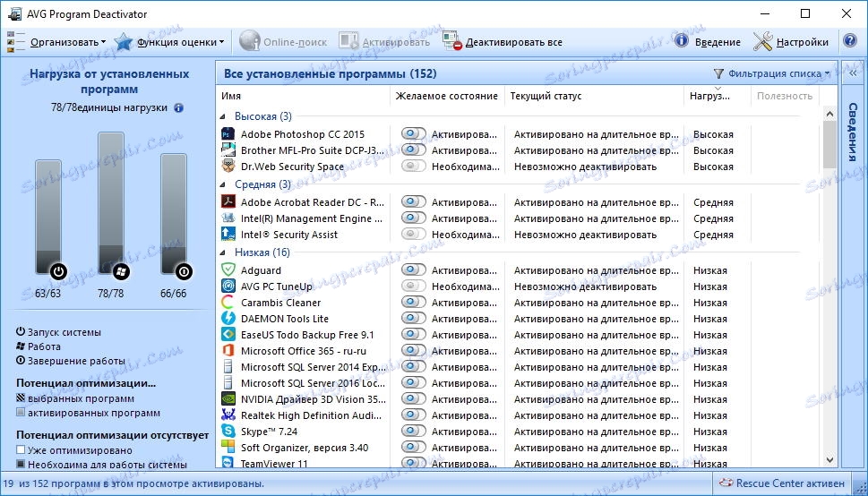Viewport: 868px width, 496px height.
Task: Click the Rescue Center icon in status bar
Action: pyautogui.click(x=725, y=483)
